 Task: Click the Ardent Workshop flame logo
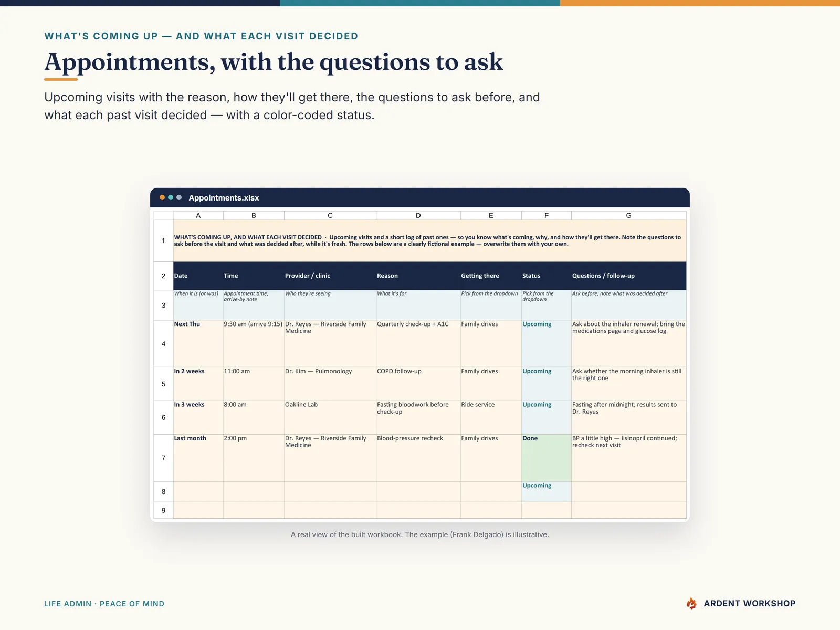691,603
